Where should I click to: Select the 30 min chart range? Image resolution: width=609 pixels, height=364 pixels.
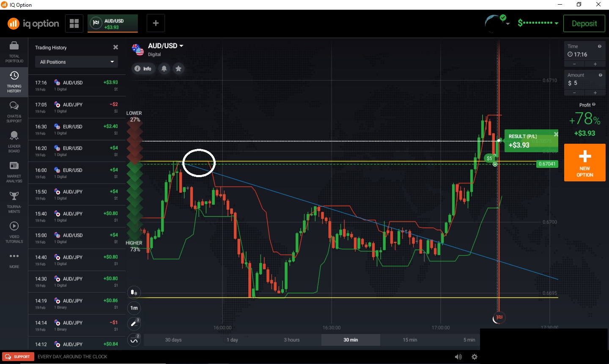351,340
